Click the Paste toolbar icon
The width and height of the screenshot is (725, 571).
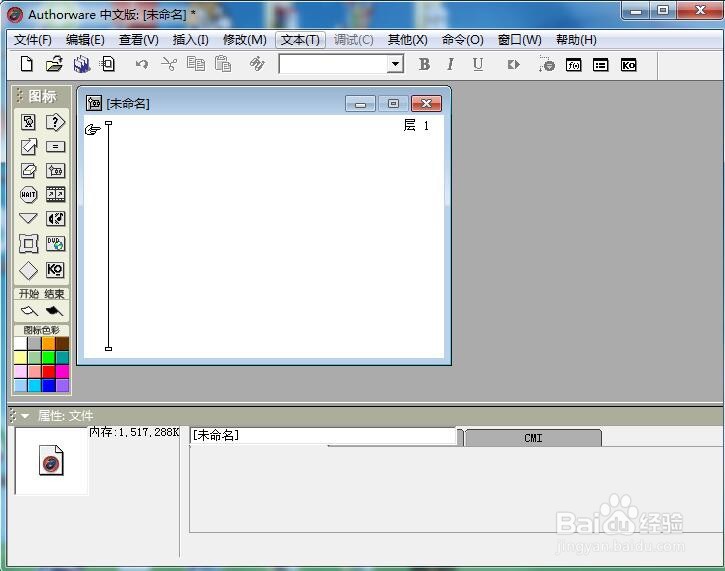click(223, 64)
